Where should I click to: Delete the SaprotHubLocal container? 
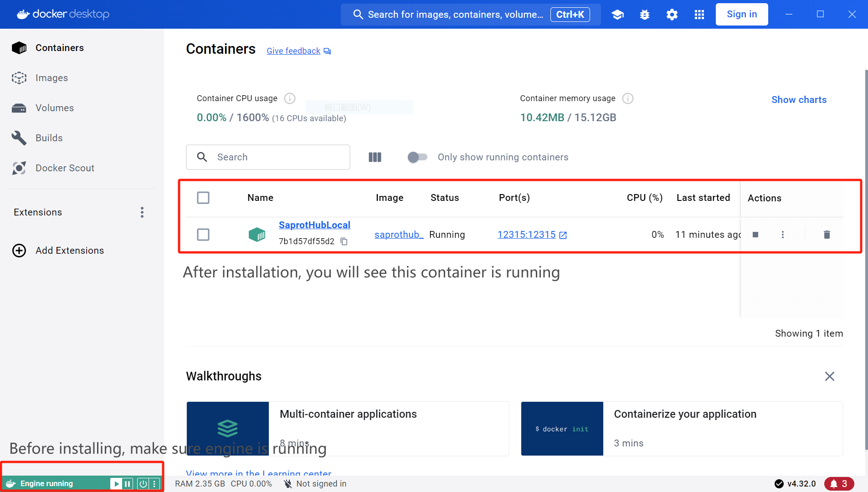[827, 235]
